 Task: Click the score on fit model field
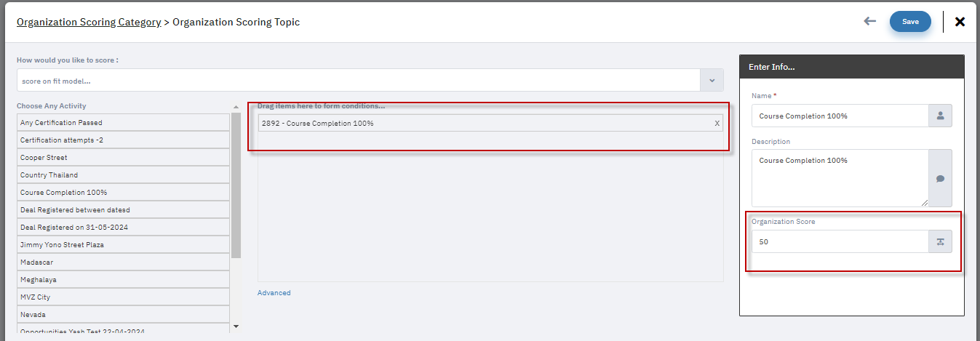click(x=358, y=80)
